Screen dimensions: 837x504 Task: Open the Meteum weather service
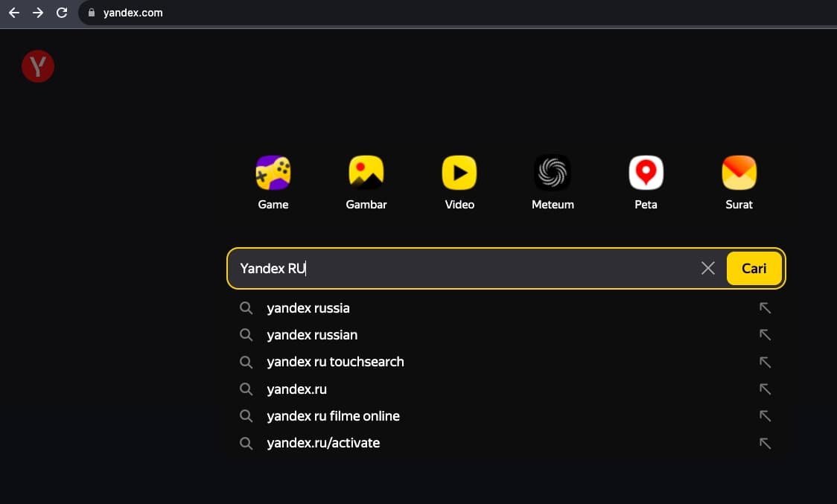pos(553,173)
